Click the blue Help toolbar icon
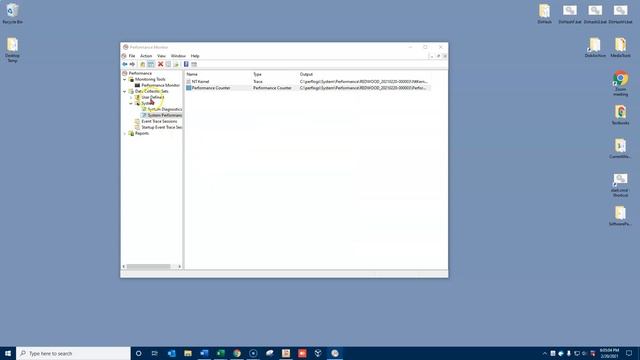Screen dimensions: 640x360 [x=186, y=64]
